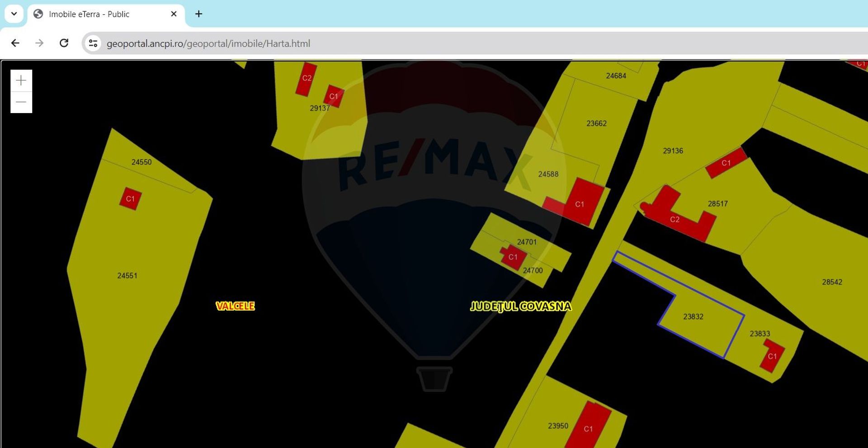Expand the tab search dropdown

(14, 14)
